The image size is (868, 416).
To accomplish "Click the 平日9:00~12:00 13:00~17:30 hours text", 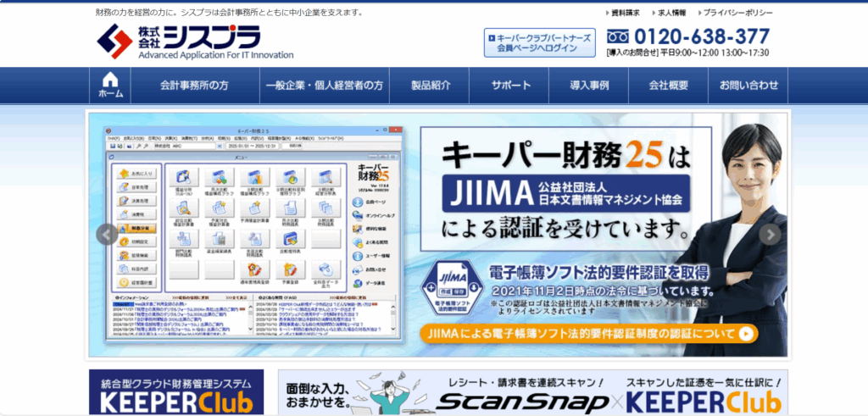I will [715, 53].
